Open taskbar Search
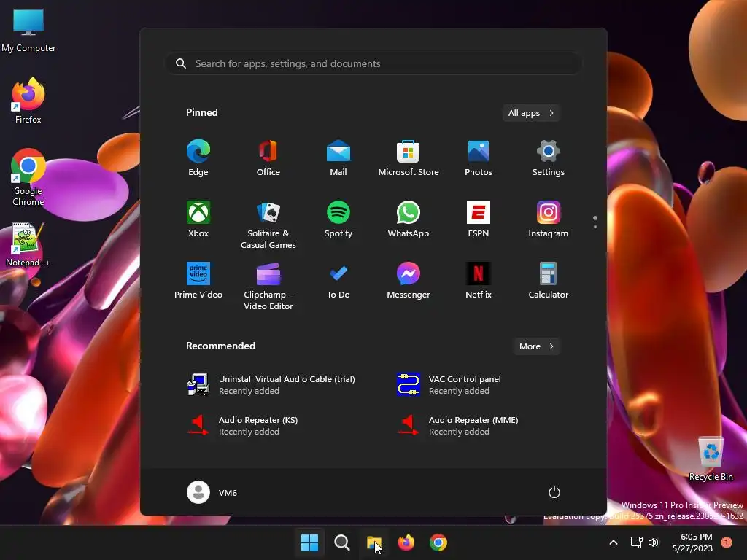The image size is (747, 560). [x=341, y=542]
